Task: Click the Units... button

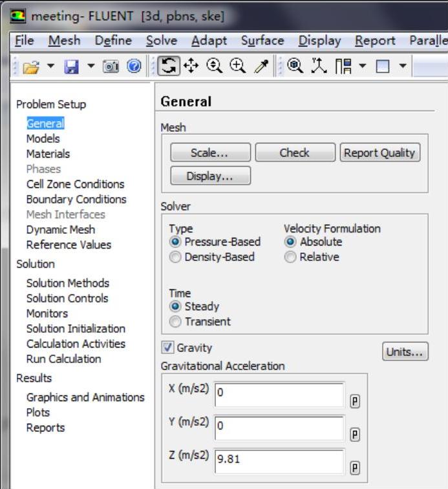Action: (405, 351)
